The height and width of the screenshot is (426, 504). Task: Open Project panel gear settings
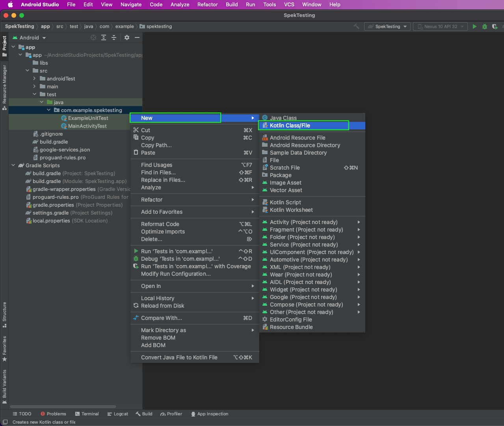[127, 37]
